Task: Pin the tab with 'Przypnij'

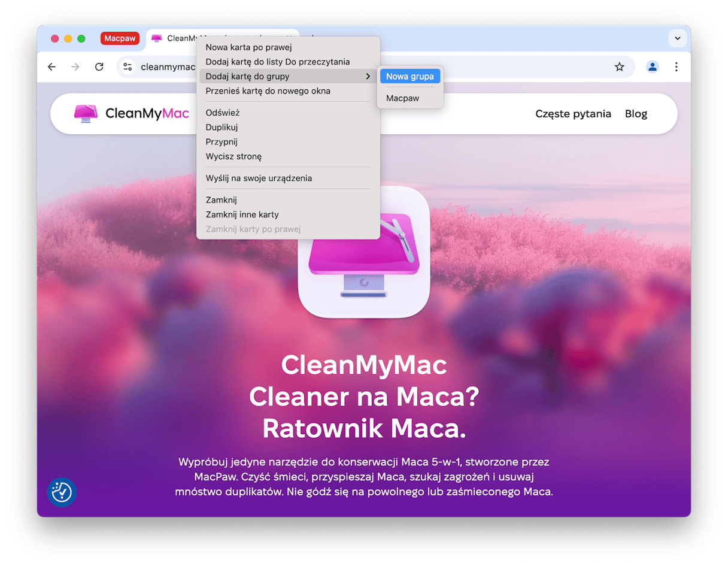Action: [289, 142]
